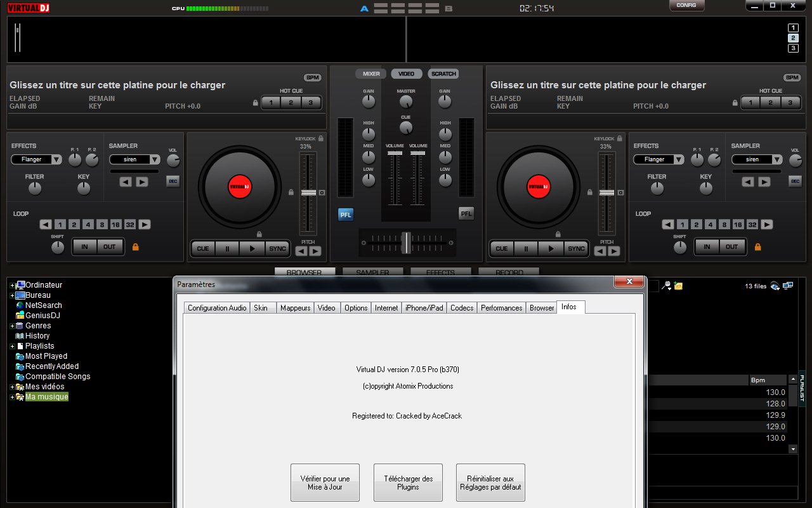This screenshot has height=508, width=812.
Task: Go to next sample on right sampler
Action: click(x=764, y=182)
